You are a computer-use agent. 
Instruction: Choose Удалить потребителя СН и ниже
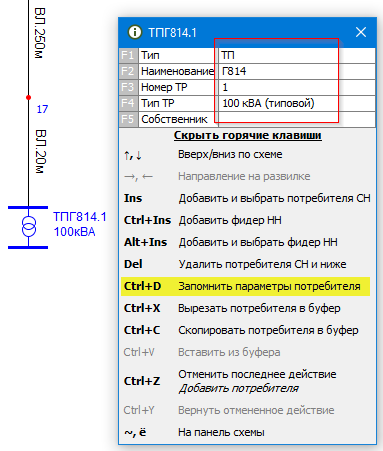click(262, 264)
